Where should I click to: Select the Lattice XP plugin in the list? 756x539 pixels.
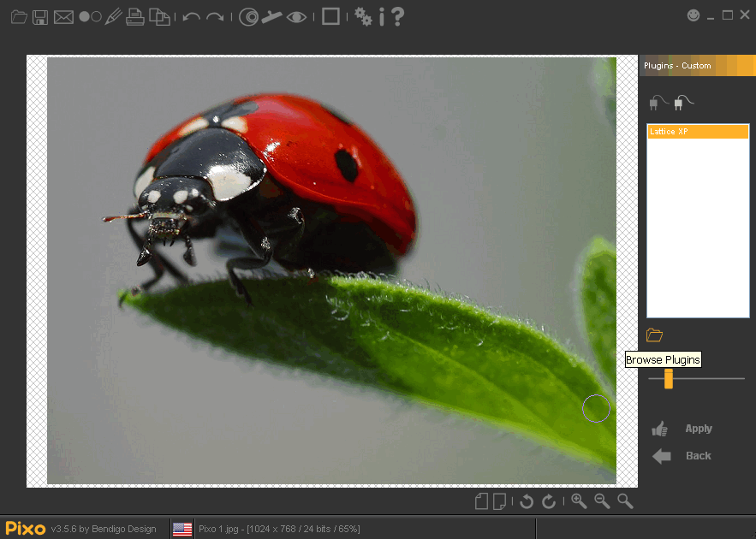click(698, 132)
